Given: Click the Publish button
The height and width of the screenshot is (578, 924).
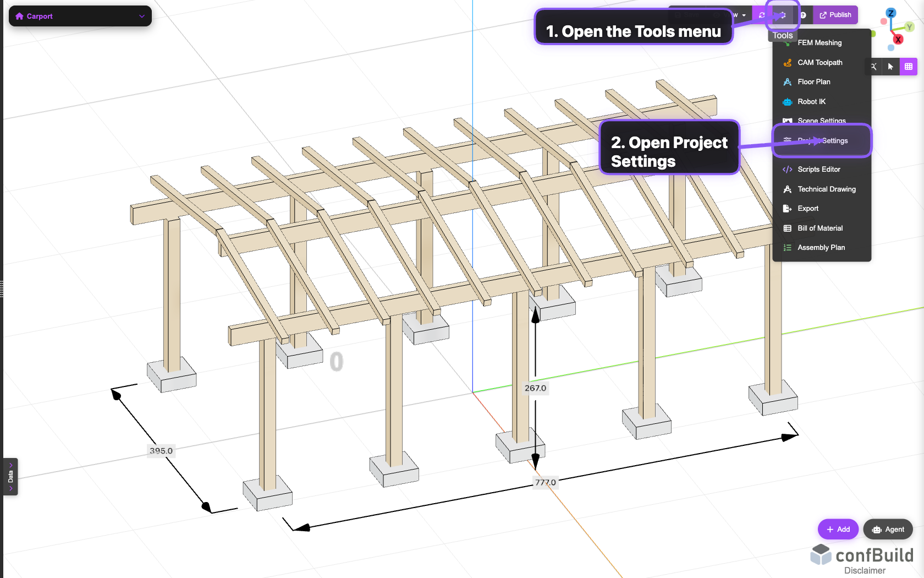Looking at the screenshot, I should tap(835, 15).
